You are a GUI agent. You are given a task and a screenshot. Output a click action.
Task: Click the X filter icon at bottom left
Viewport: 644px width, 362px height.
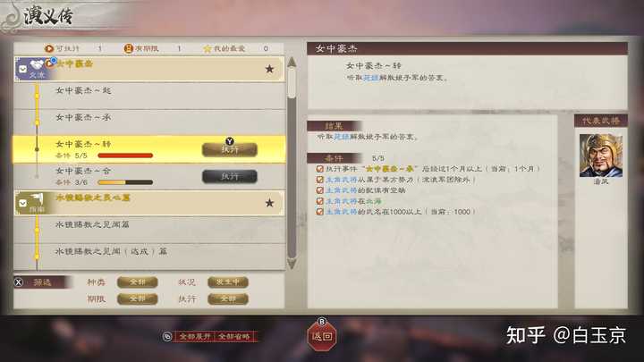click(x=19, y=282)
